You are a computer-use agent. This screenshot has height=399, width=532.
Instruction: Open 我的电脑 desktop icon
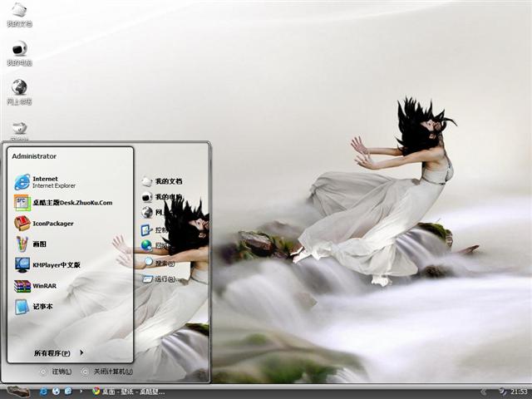tap(19, 52)
